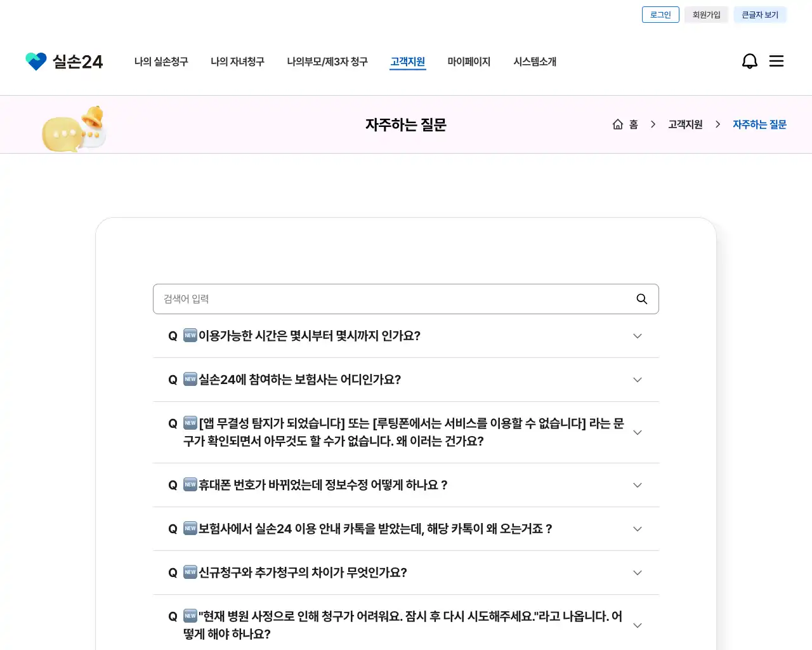The height and width of the screenshot is (650, 812).
Task: Click the speech bubble banner illustration
Action: click(x=72, y=128)
